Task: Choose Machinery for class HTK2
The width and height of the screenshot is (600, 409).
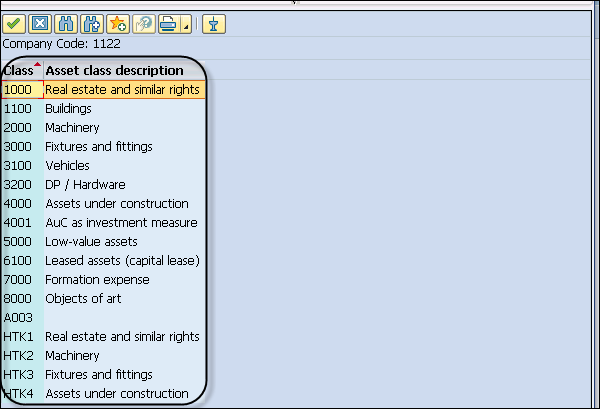Action: click(72, 355)
